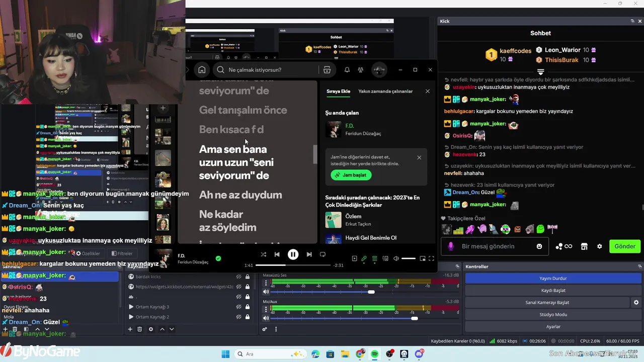
Task: Pause the playing Spotify track
Action: 293,254
